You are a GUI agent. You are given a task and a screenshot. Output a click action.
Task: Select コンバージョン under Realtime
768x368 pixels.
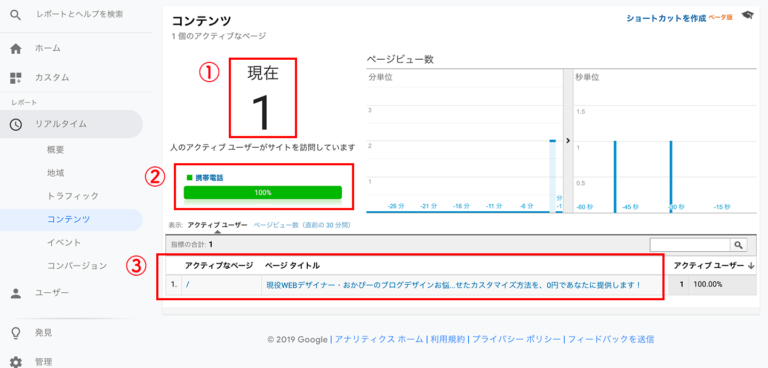point(77,266)
